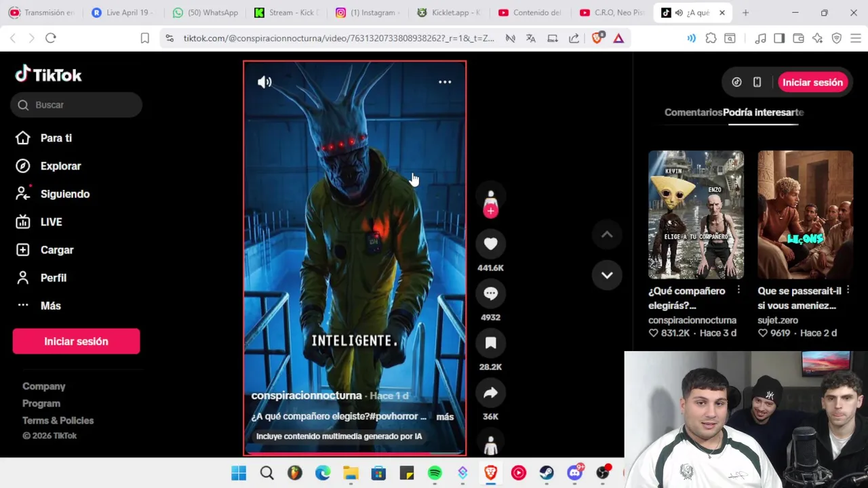Open options for ¿Qué compañero elegirás? video
This screenshot has height=488, width=868.
[738, 290]
